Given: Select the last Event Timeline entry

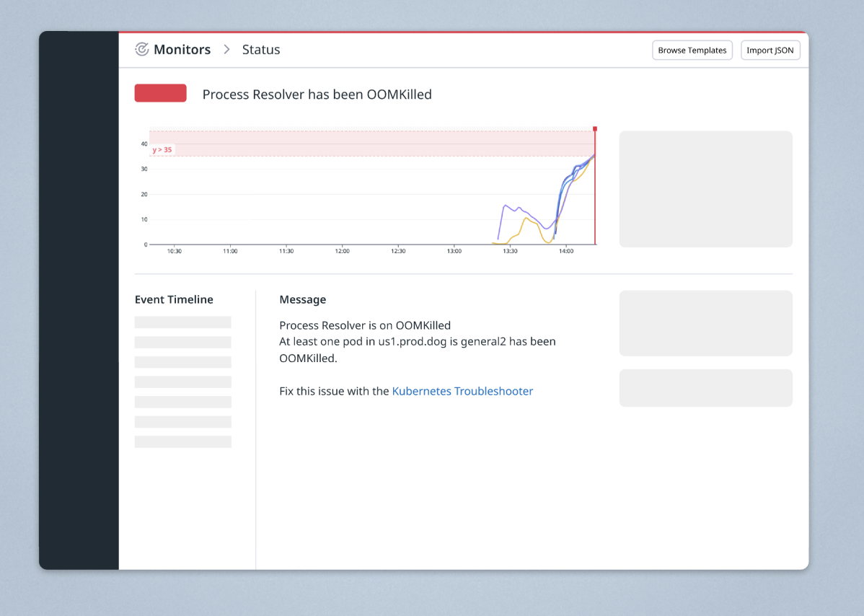Looking at the screenshot, I should pos(182,441).
